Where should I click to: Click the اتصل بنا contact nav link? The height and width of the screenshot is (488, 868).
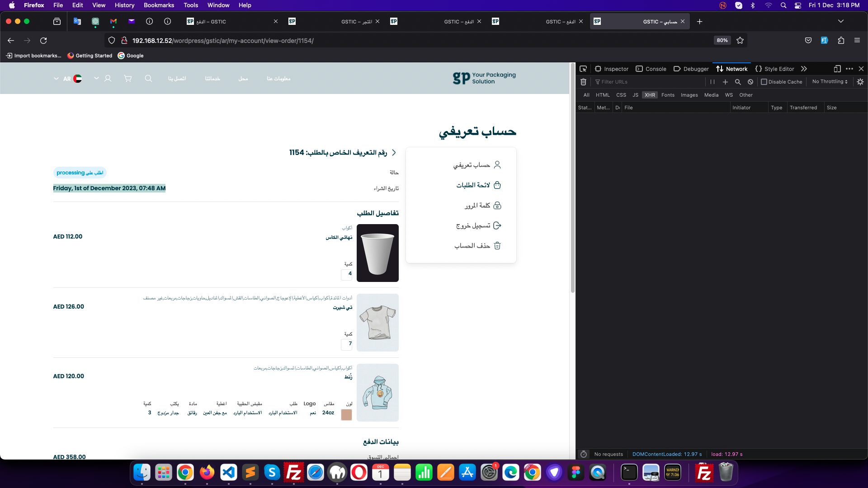[x=177, y=79]
